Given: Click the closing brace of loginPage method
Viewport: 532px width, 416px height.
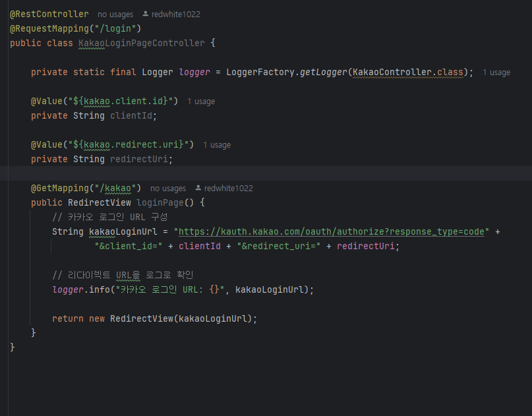Looking at the screenshot, I should click(x=33, y=333).
